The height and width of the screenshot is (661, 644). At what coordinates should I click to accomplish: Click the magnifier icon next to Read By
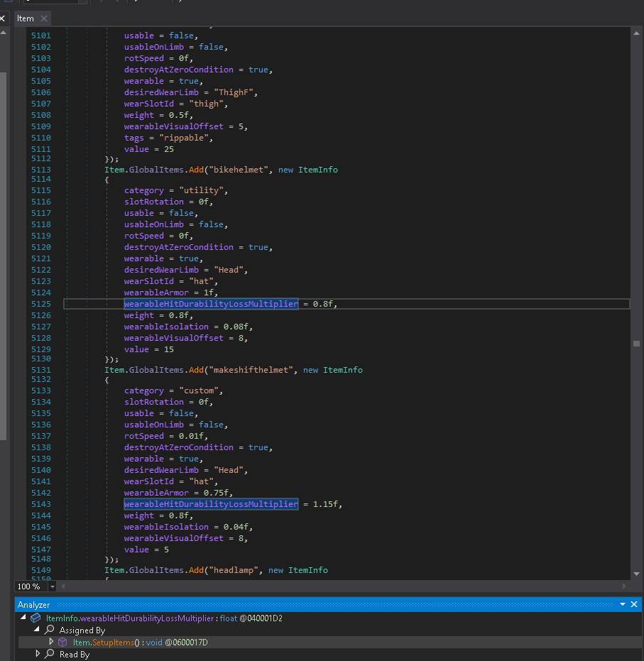50,654
